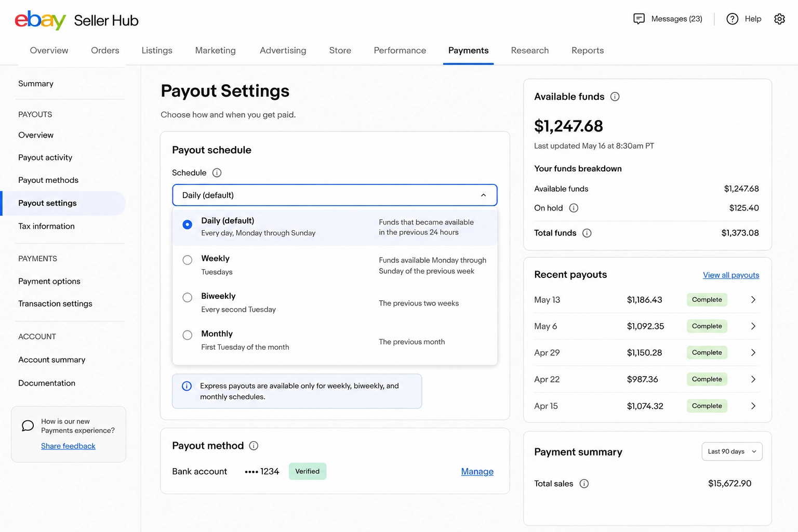Open Payout methods in sidebar
798x532 pixels.
48,180
